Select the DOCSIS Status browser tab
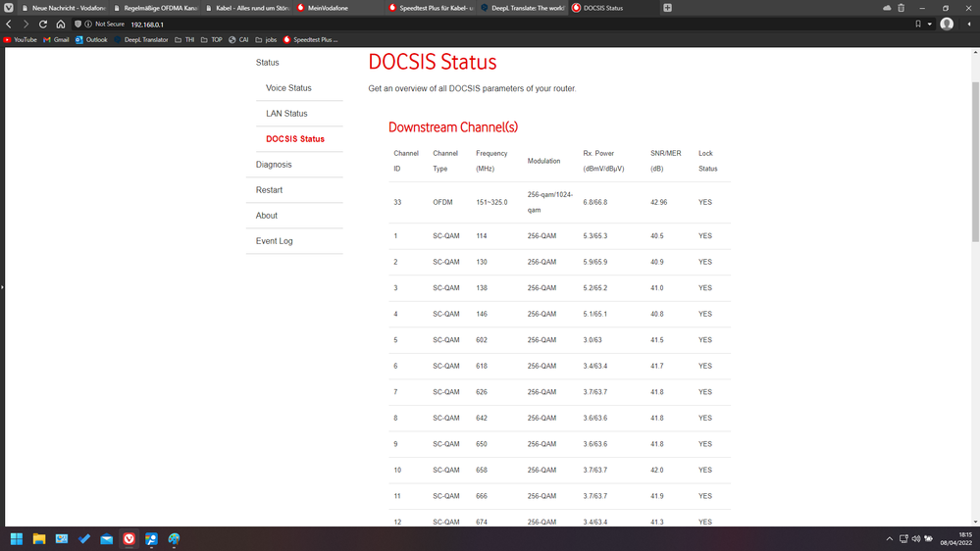 pyautogui.click(x=614, y=8)
